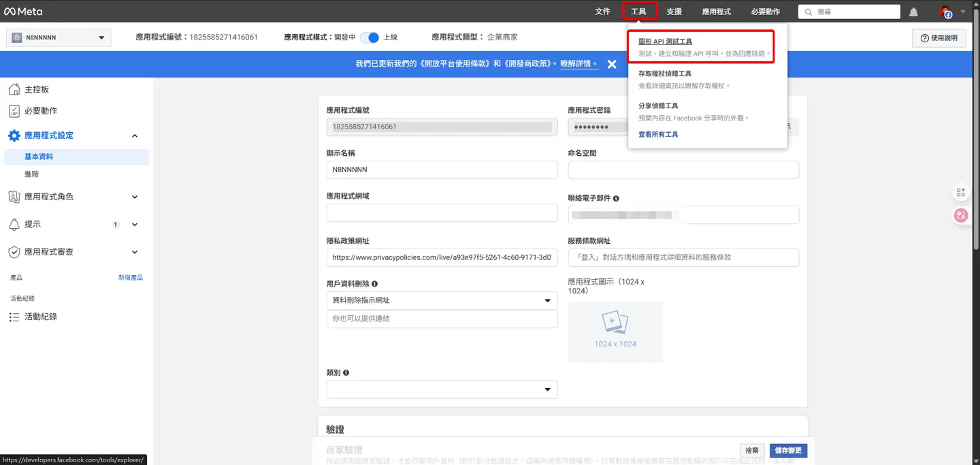Click the 企業商家 app type text

502,37
